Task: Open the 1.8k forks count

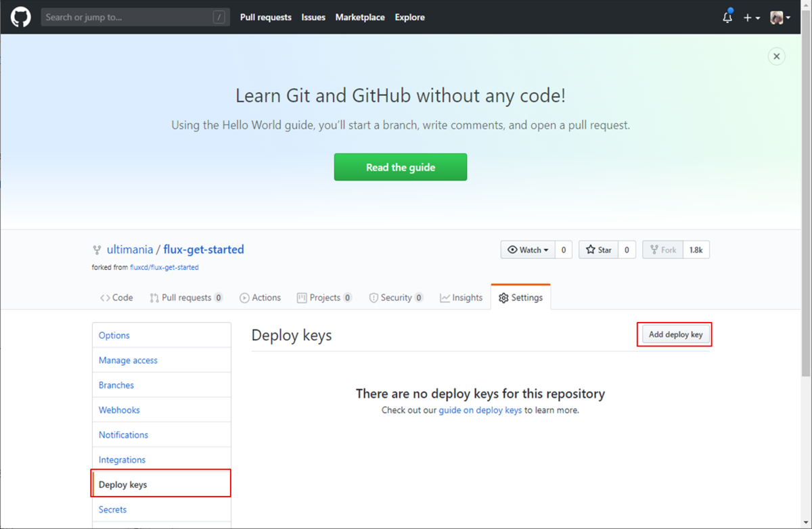Action: [696, 250]
